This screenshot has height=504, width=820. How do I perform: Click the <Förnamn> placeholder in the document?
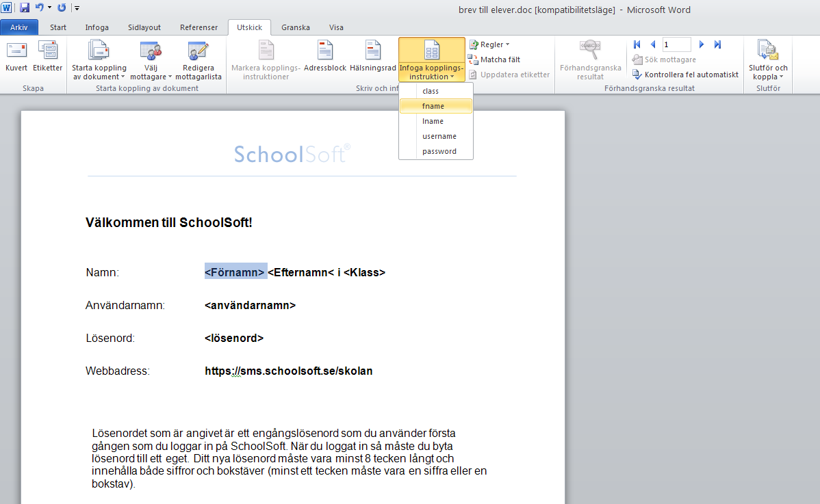[x=235, y=272]
